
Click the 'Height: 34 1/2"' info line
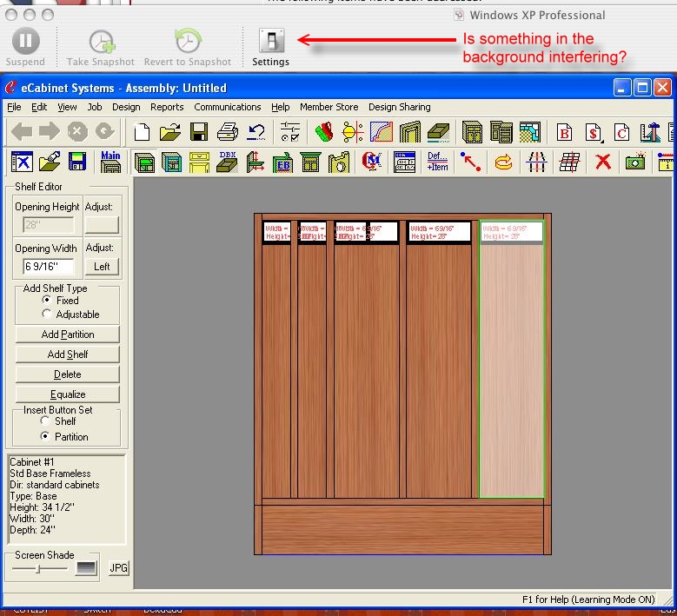click(x=42, y=507)
